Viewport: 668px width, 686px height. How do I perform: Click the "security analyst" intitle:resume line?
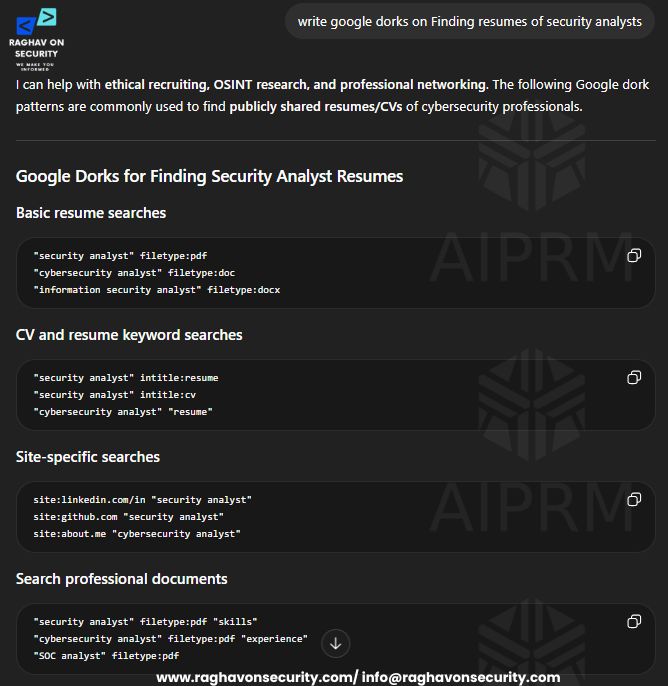click(126, 378)
